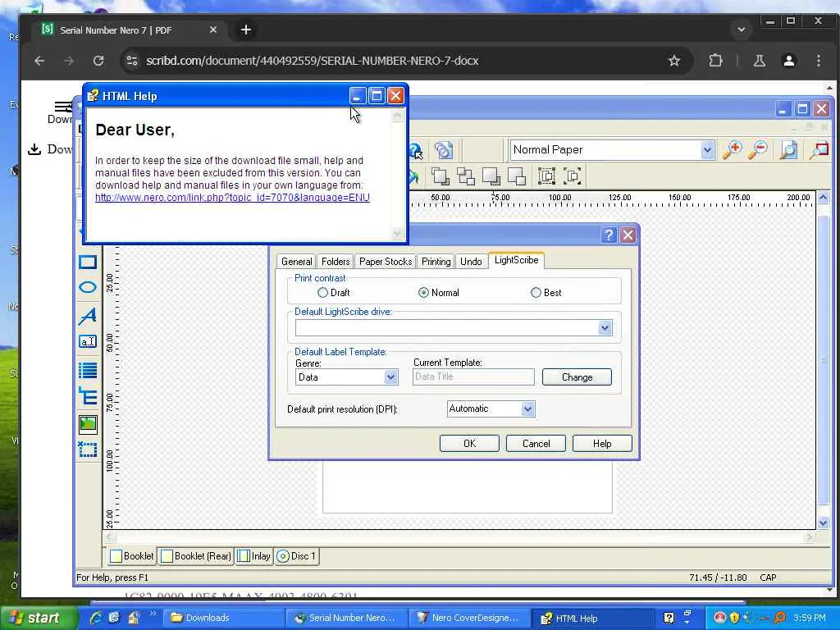Click the Windows start button
This screenshot has width=840, height=630.
pyautogui.click(x=38, y=619)
